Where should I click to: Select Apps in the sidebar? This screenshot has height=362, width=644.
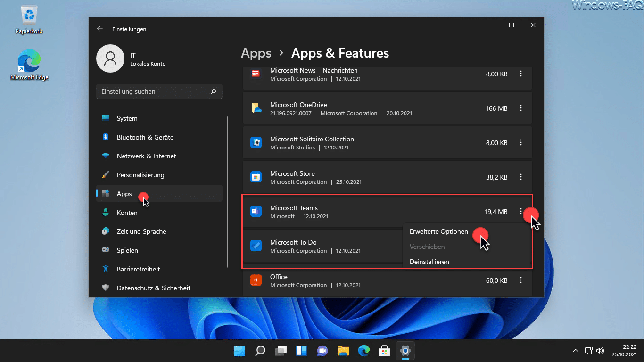[x=159, y=194]
